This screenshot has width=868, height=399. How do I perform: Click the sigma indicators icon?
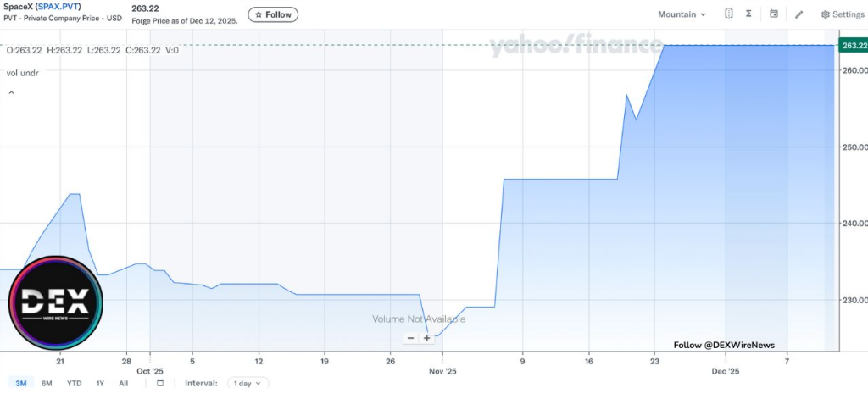click(749, 14)
